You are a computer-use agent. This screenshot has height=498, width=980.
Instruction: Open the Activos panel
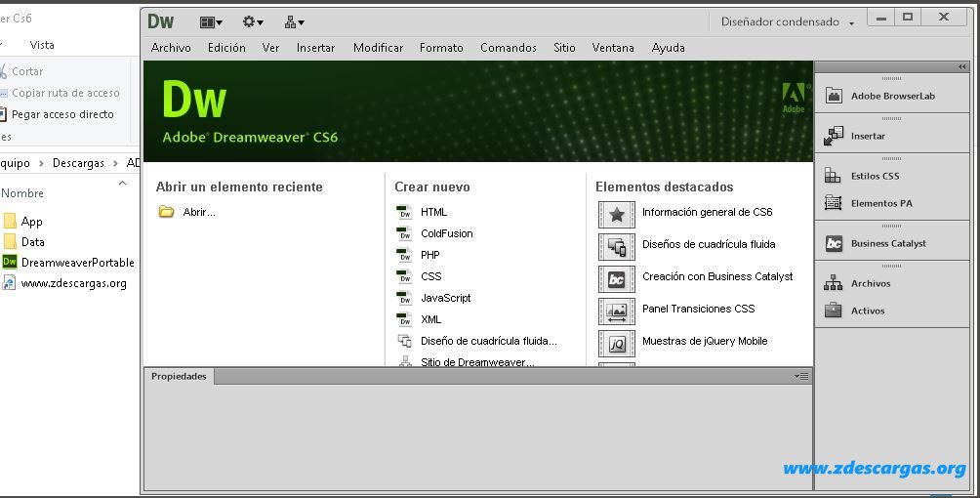click(x=854, y=311)
